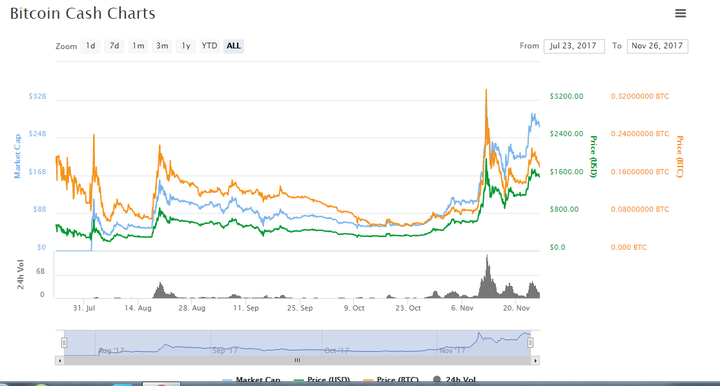Click the 6. Nov x-axis label

[x=462, y=308]
